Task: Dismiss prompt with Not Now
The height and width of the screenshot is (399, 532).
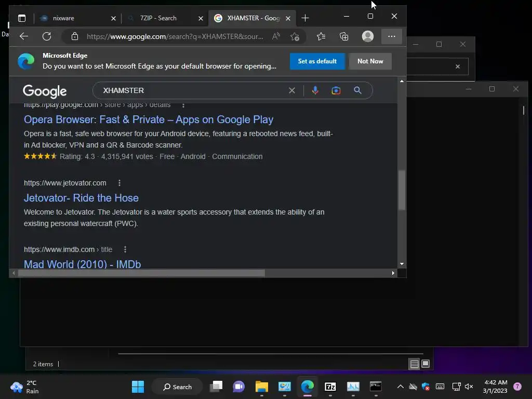Action: (x=370, y=61)
